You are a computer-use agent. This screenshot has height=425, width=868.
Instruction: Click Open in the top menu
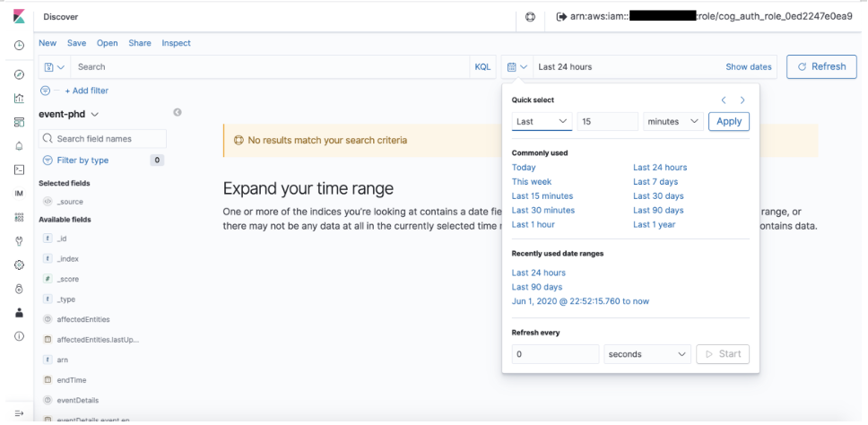[x=108, y=43]
